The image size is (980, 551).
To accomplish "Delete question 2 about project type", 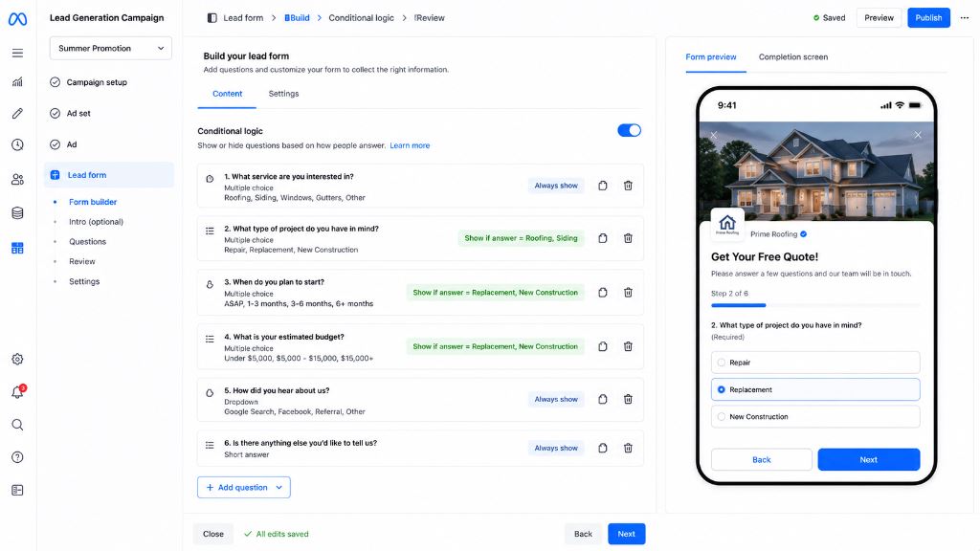I will (628, 238).
